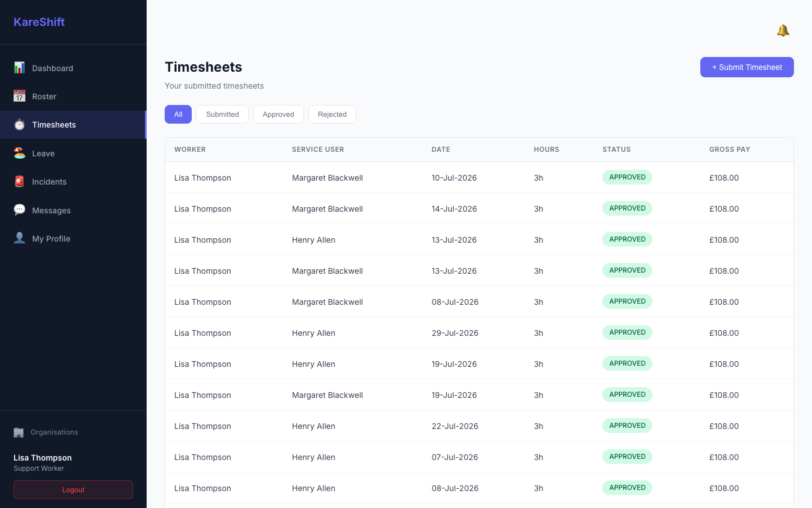Click date 29-Jul-2026 cell
This screenshot has width=812, height=508.
(455, 333)
